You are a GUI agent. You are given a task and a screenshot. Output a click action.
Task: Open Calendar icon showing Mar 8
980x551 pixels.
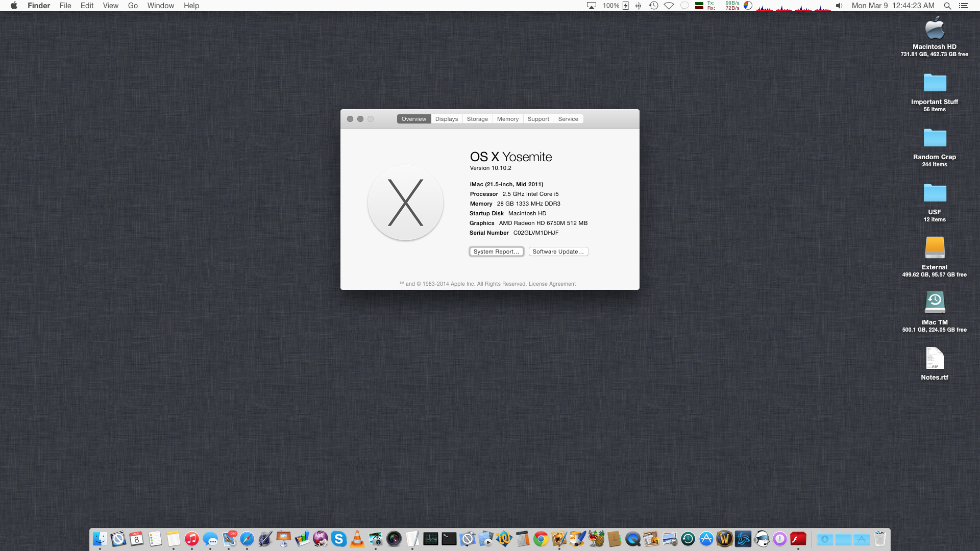[x=137, y=539]
